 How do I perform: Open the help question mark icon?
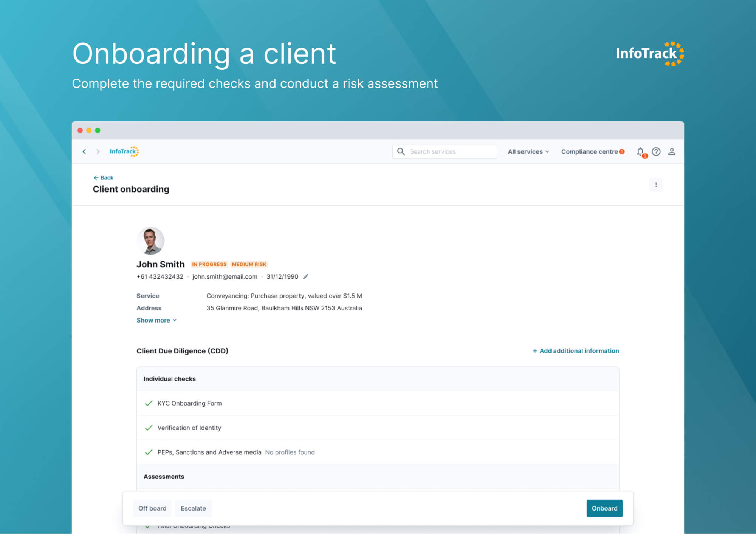point(656,151)
